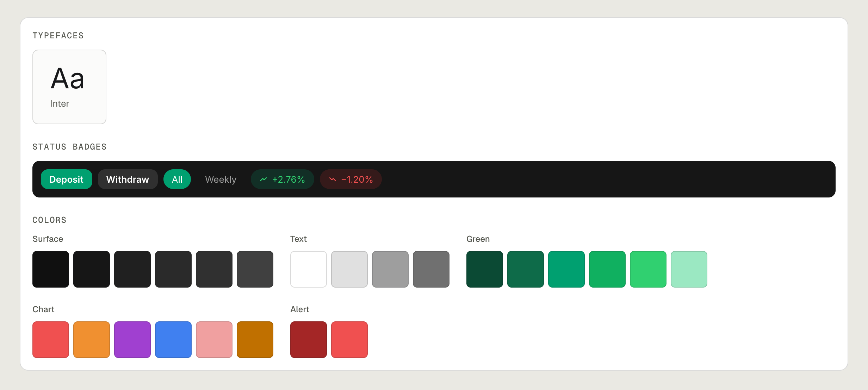
Task: Select the Weekly filter option
Action: (221, 179)
